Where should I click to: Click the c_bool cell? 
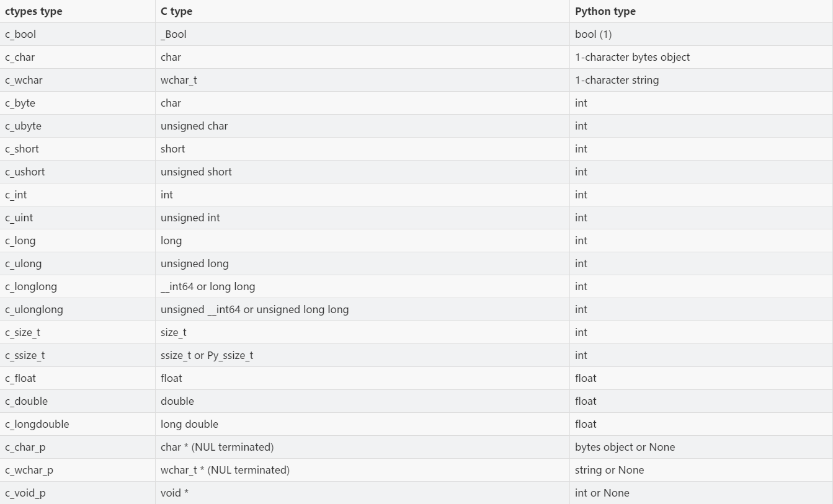coord(20,34)
